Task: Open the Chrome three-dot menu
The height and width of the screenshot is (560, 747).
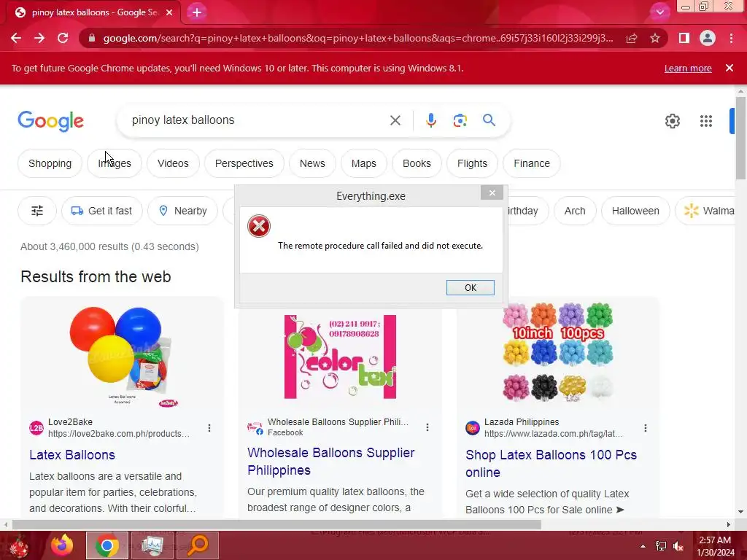Action: click(731, 38)
